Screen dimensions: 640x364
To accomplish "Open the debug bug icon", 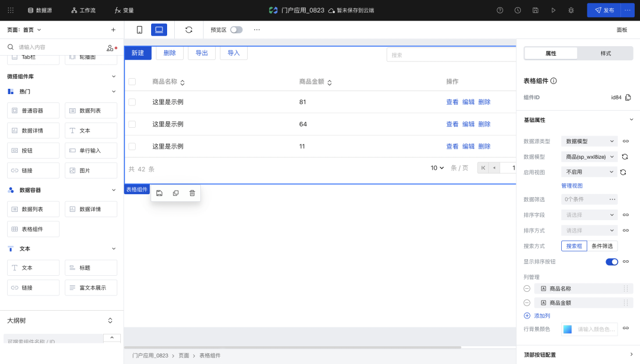I will pos(571,10).
